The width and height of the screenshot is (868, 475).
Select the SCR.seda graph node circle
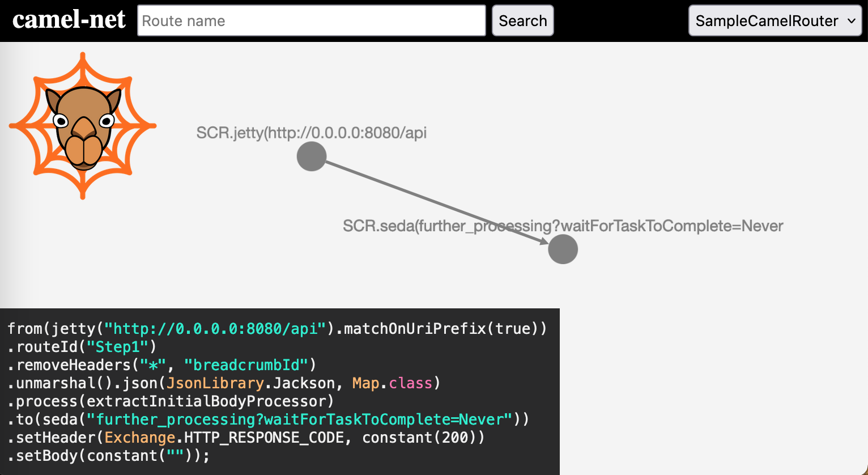point(563,249)
